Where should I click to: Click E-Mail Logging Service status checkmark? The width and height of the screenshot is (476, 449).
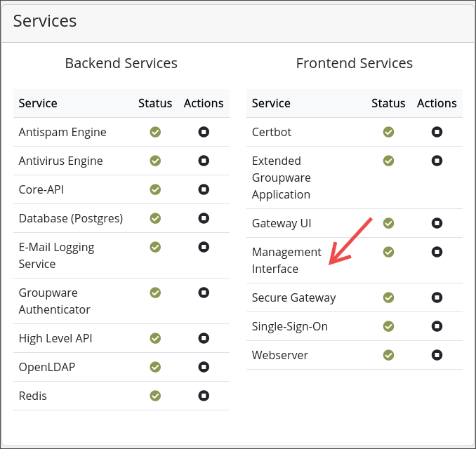155,247
